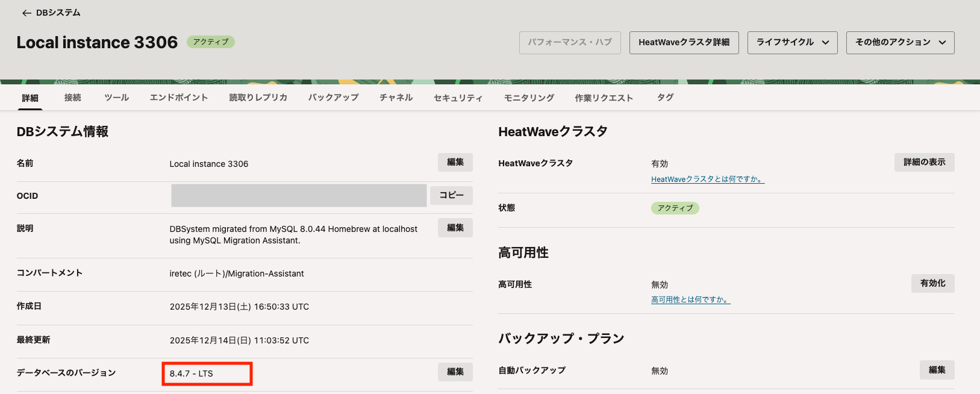Click the back arrow to DBシステム

[x=27, y=13]
